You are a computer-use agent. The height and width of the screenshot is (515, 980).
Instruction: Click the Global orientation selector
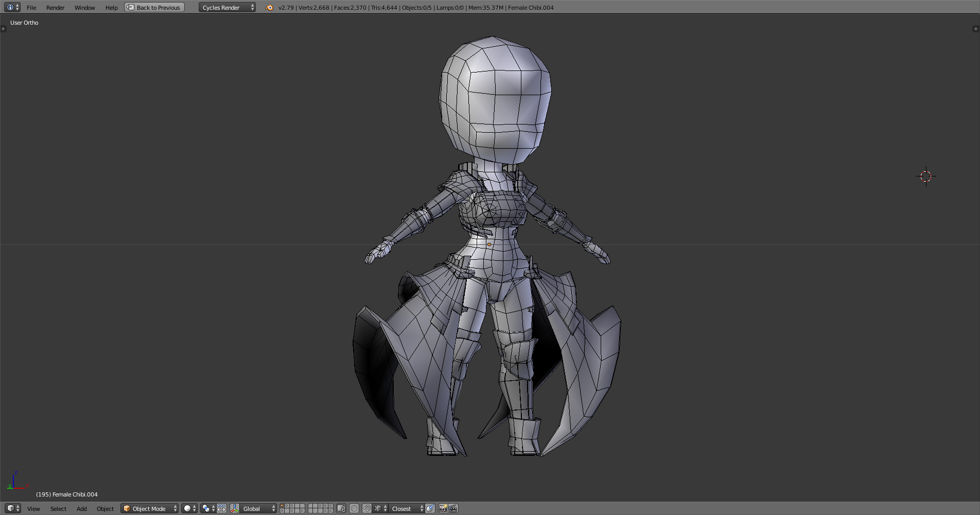click(253, 508)
